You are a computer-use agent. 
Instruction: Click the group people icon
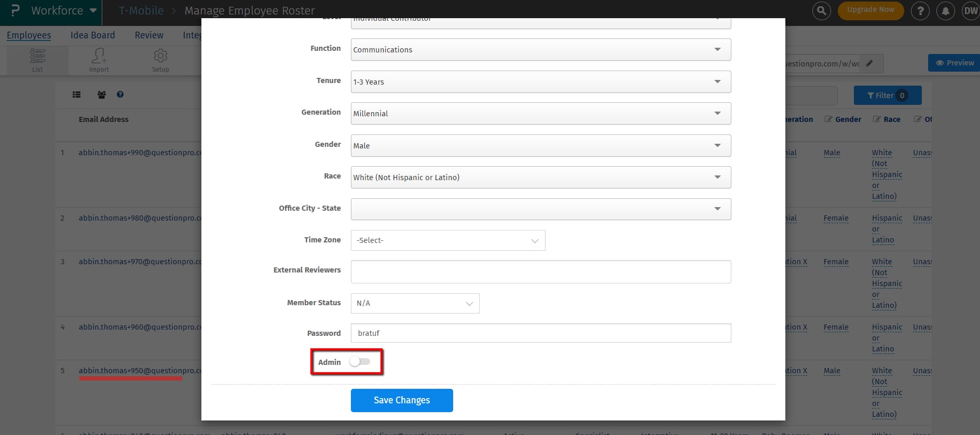101,94
